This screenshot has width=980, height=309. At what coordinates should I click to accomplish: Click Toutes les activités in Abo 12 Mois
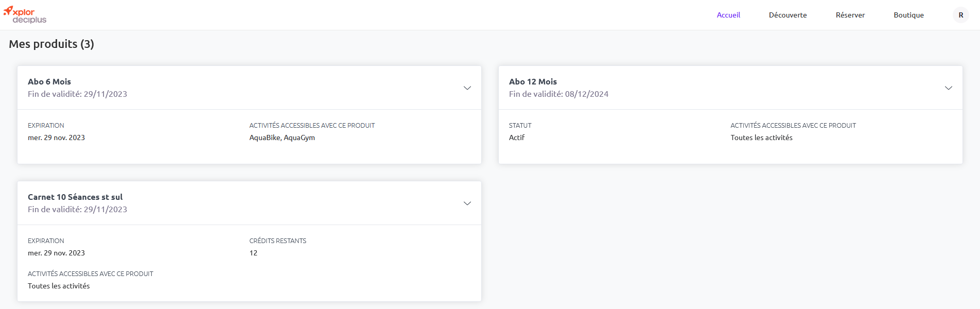tap(761, 138)
